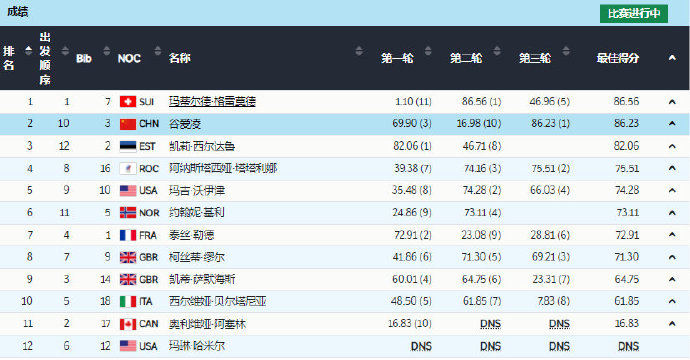Click the USA flag in rank 5 row

128,191
